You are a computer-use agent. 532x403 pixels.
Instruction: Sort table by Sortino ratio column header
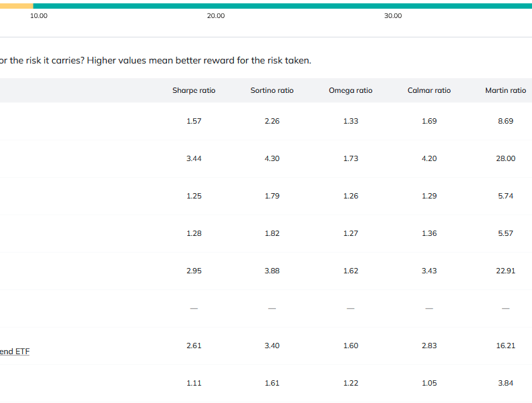pyautogui.click(x=272, y=90)
